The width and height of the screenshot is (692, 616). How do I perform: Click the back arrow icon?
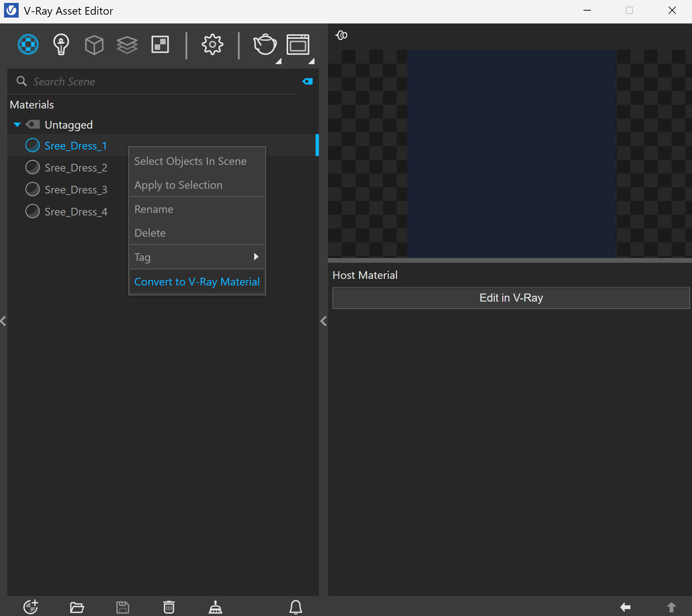625,607
